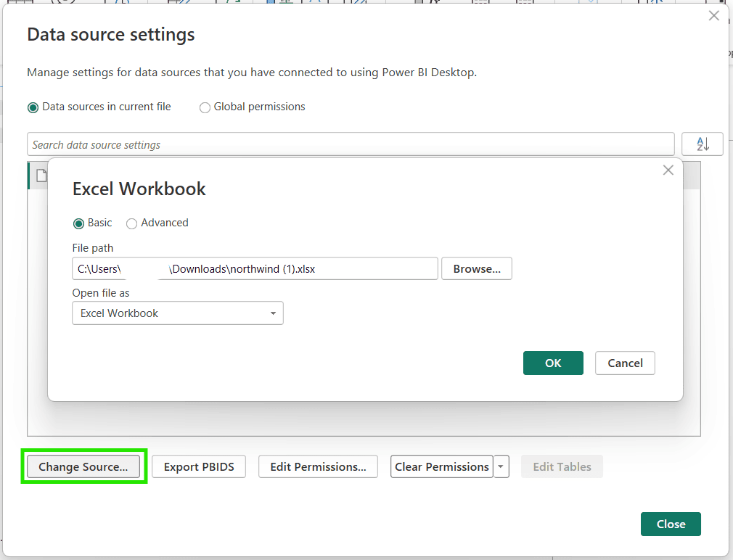Cancel the file path change
The image size is (733, 560).
coord(625,363)
